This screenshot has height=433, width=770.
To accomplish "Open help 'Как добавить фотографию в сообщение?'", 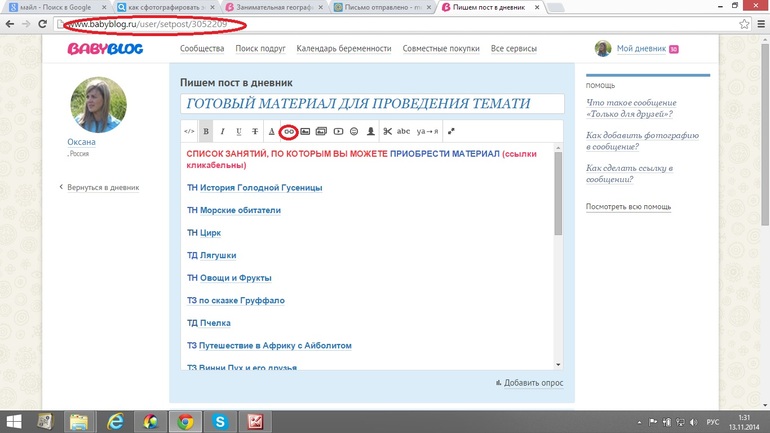I will click(x=642, y=141).
